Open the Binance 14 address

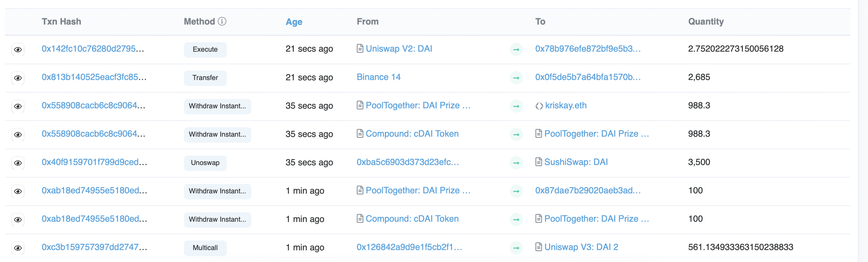[x=378, y=77]
